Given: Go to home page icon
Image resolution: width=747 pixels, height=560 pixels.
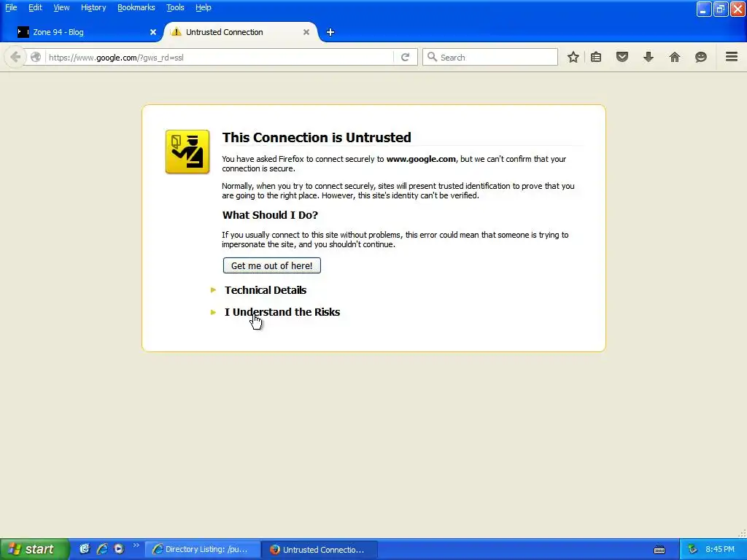Looking at the screenshot, I should point(675,57).
